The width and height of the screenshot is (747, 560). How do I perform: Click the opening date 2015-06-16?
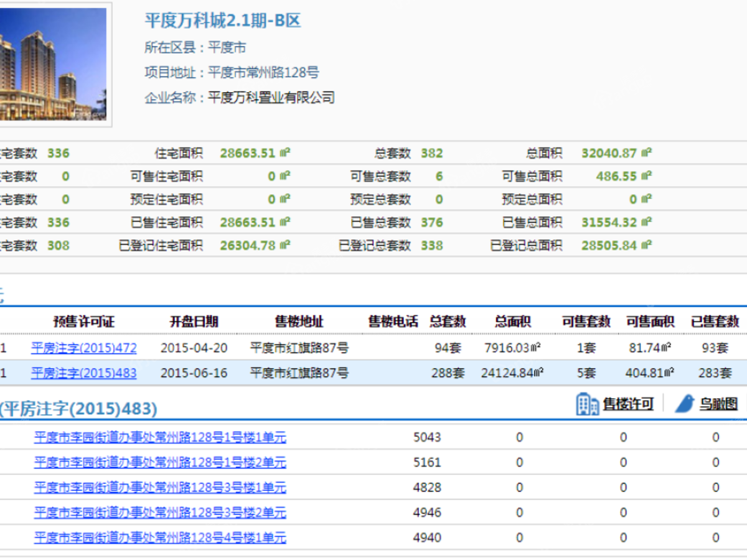point(194,373)
